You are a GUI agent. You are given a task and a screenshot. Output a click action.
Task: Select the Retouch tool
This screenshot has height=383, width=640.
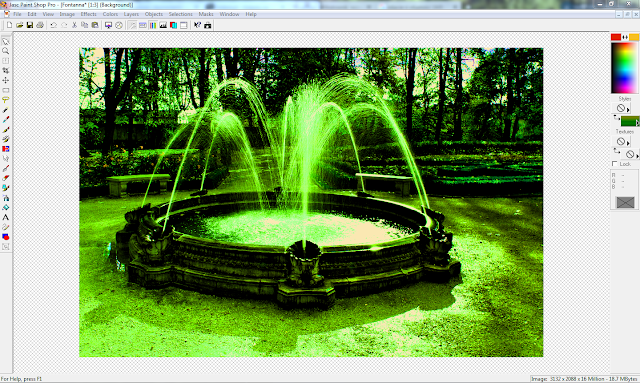click(6, 158)
